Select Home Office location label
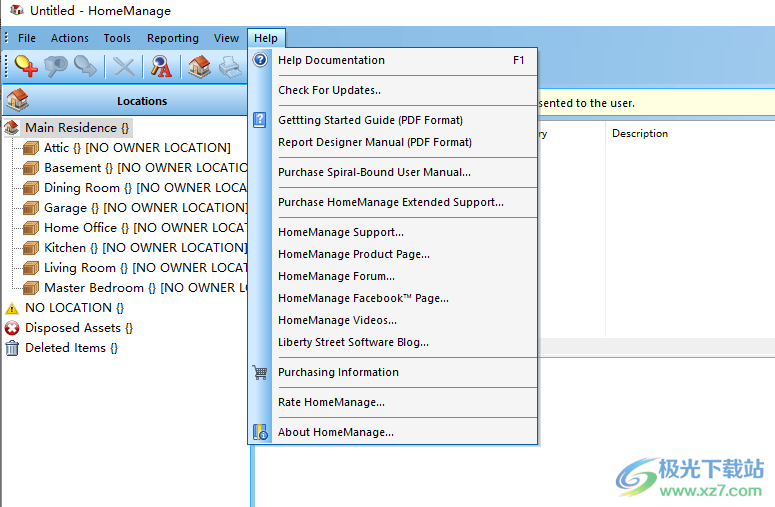 tap(145, 228)
